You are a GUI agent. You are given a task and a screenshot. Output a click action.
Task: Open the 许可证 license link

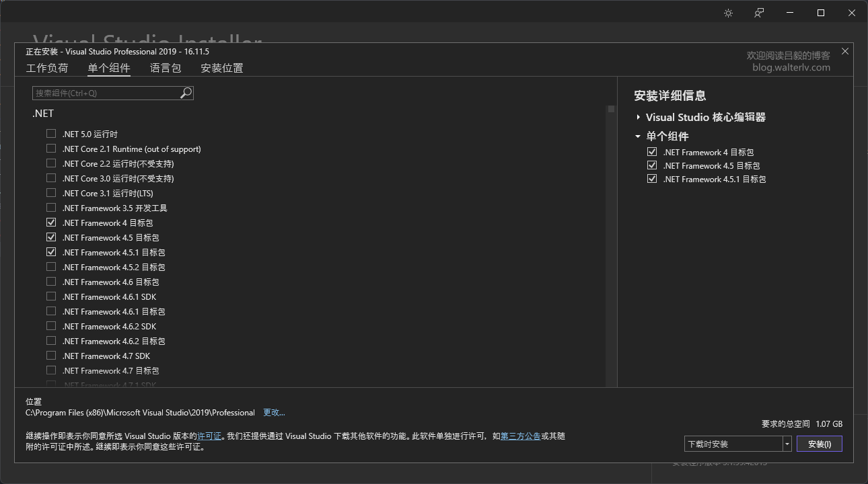coord(209,436)
